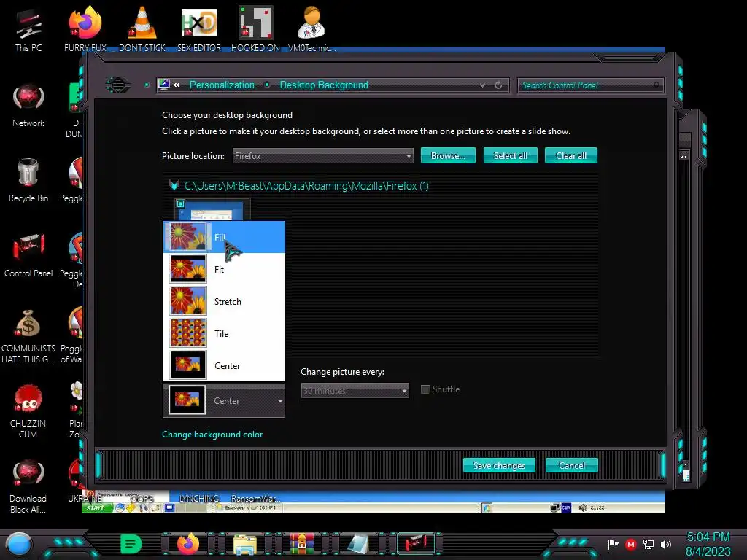747x560 pixels.
Task: Open green notes app on taskbar
Action: pyautogui.click(x=131, y=544)
